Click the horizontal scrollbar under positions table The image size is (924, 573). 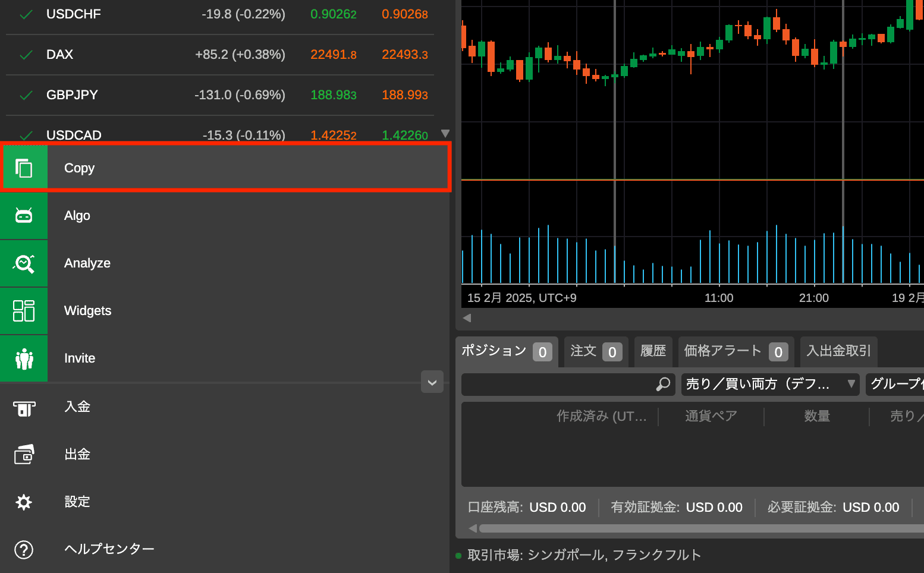pyautogui.click(x=702, y=528)
